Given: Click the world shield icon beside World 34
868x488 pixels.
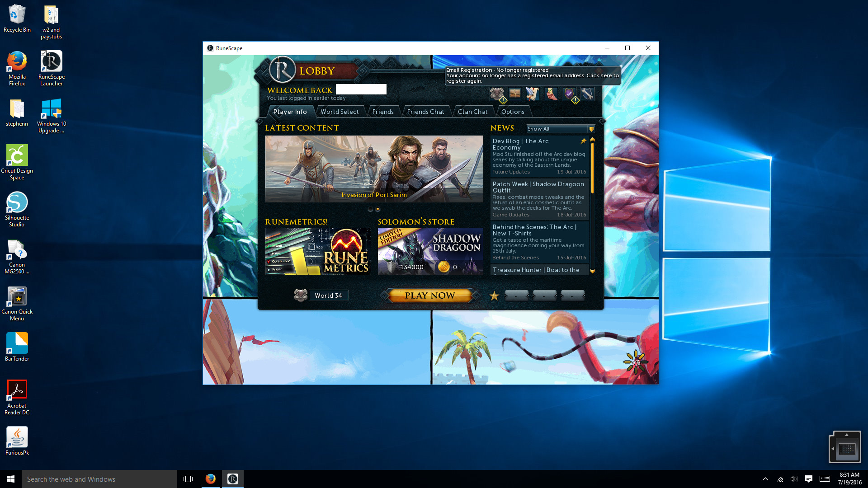Looking at the screenshot, I should click(301, 296).
